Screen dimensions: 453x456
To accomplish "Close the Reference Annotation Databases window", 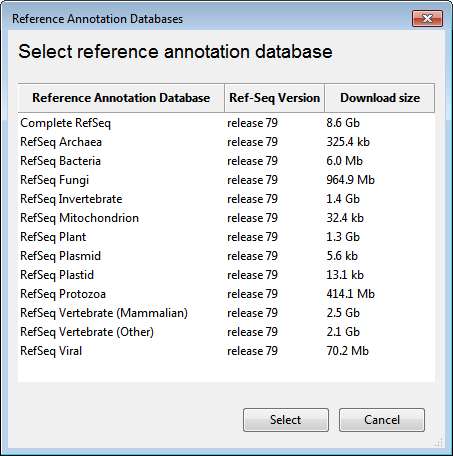I will click(427, 18).
